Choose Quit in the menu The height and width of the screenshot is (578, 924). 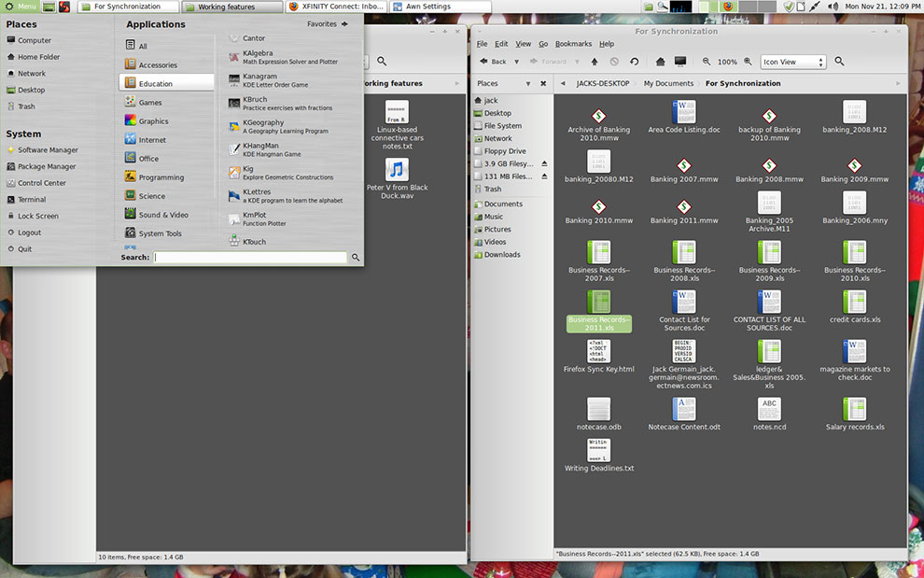[x=20, y=249]
